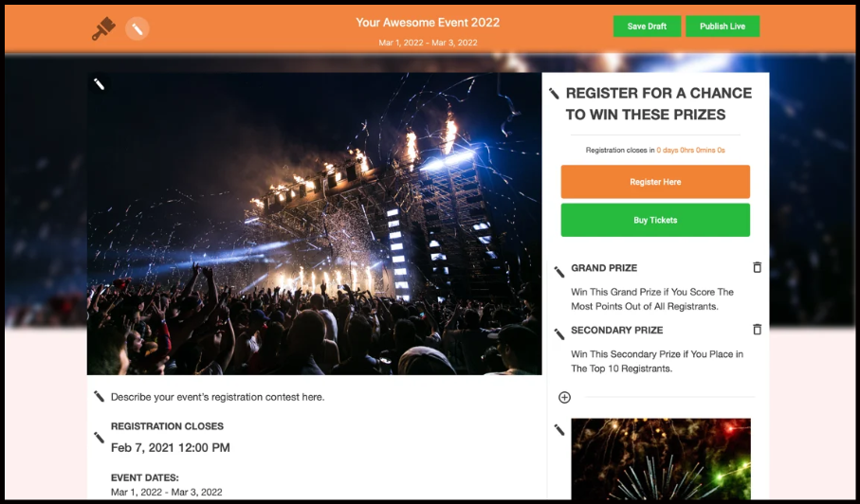Delete the Grand Prize entry

tap(757, 268)
